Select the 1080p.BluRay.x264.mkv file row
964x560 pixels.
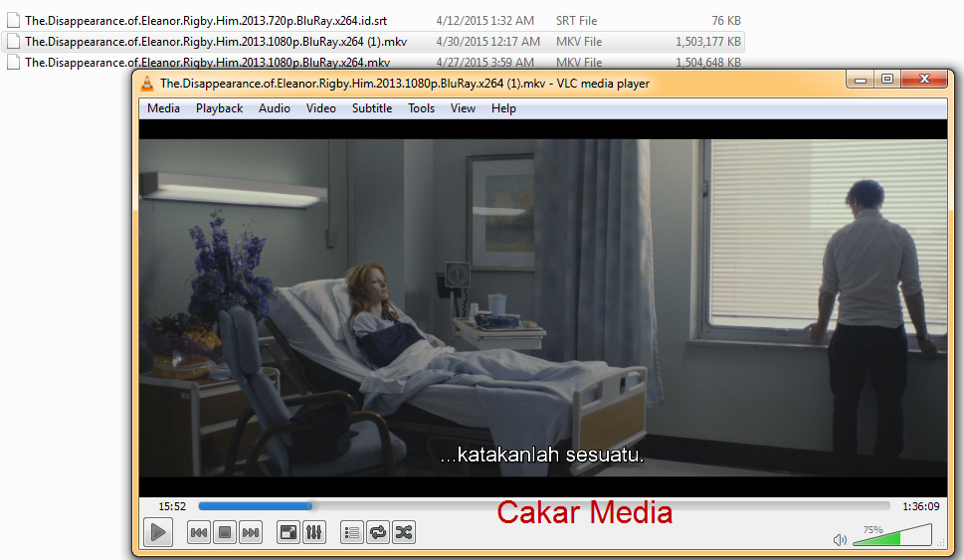372,62
